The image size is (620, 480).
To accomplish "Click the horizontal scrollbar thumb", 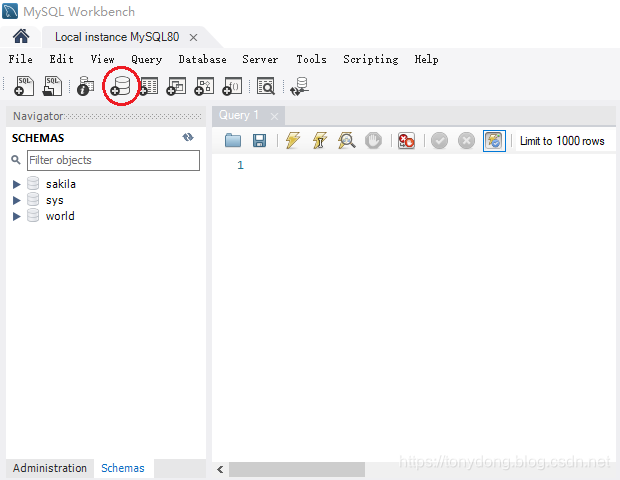I will pos(297,469).
